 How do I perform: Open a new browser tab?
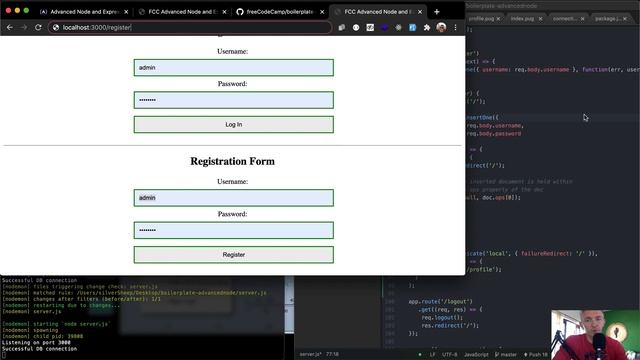coord(437,12)
